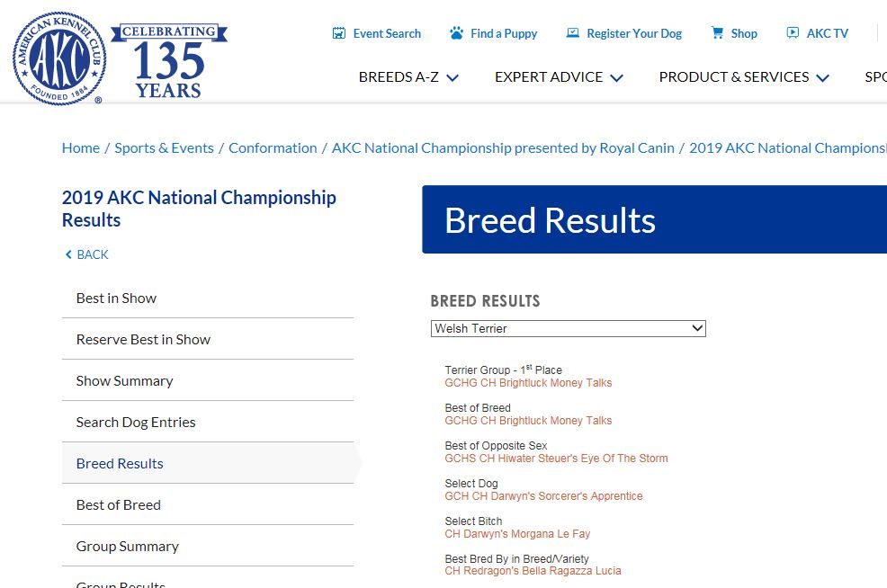
Task: Click the AKC TV play icon
Action: point(793,32)
